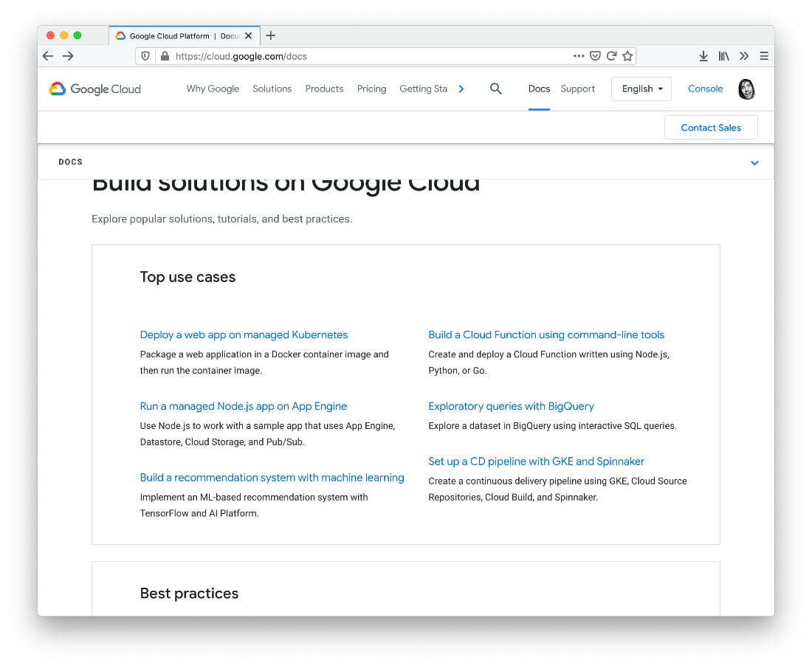Go back using the browser back arrow

pyautogui.click(x=48, y=56)
